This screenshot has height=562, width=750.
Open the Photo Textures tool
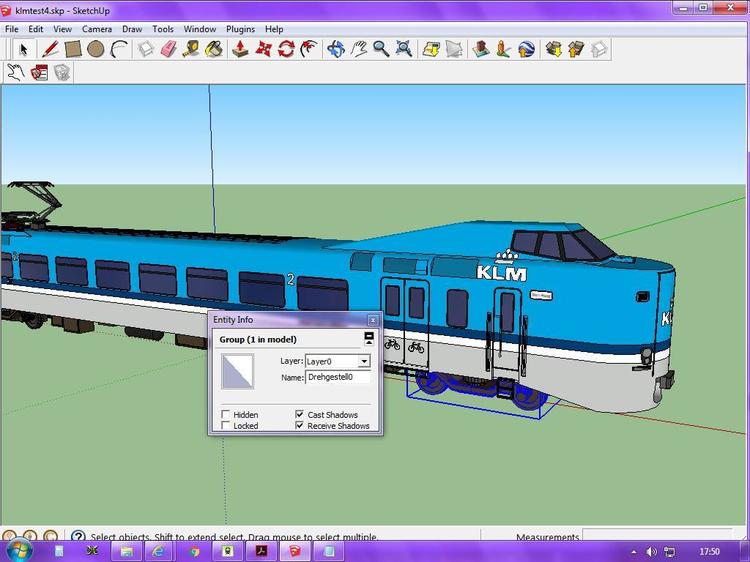click(503, 49)
